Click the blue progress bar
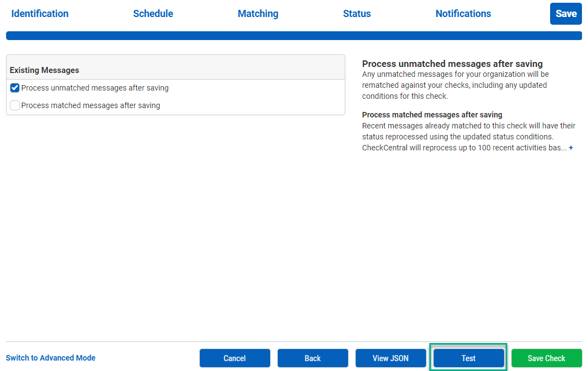The image size is (588, 371). coord(294,35)
